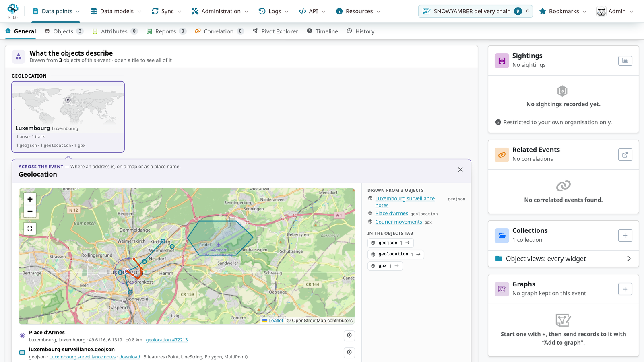Collapse the SNOWYAMBER delivery chain breadcrumb

[527, 11]
